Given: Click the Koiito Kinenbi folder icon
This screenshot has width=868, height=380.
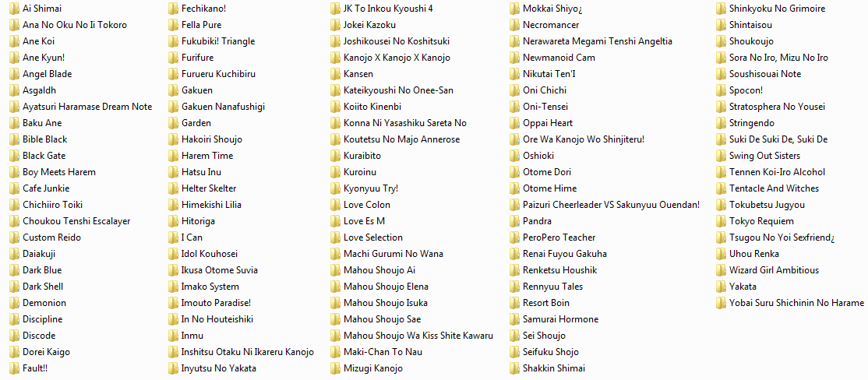Looking at the screenshot, I should click(335, 106).
